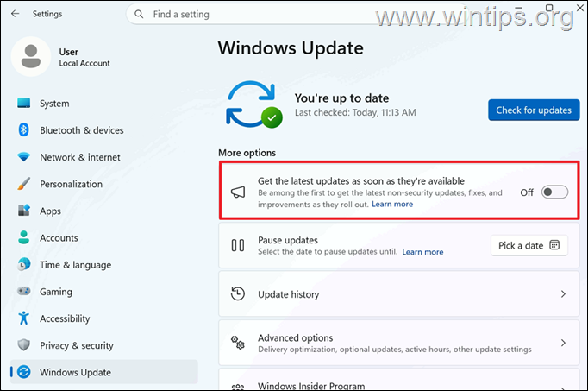
Task: Click the Gaming controller icon
Action: pos(23,291)
